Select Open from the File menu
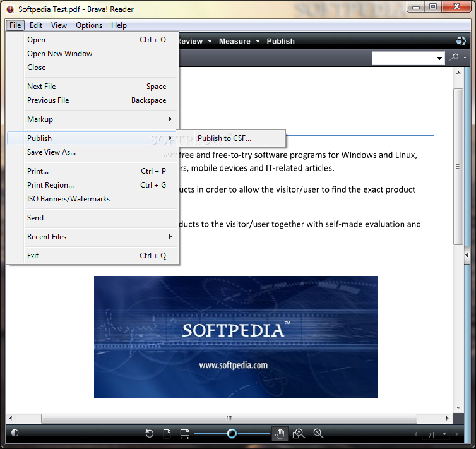Viewport: 476px width, 449px height. coord(93,40)
